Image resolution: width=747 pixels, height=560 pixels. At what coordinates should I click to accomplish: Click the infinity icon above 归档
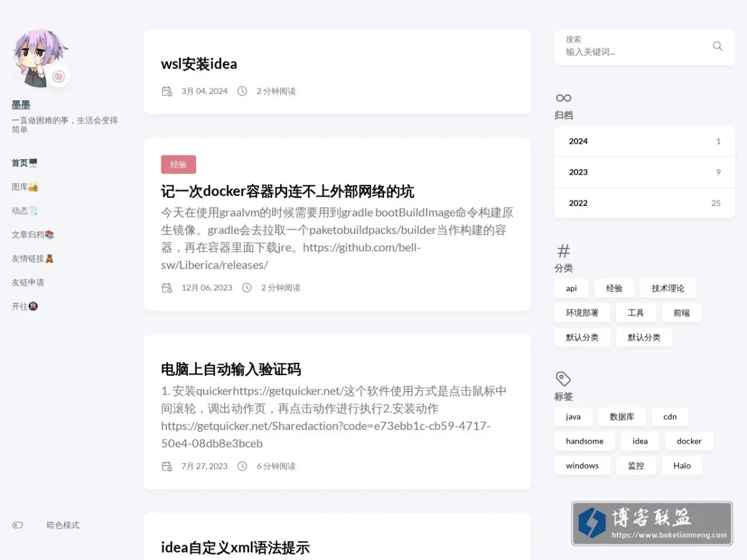click(x=563, y=98)
